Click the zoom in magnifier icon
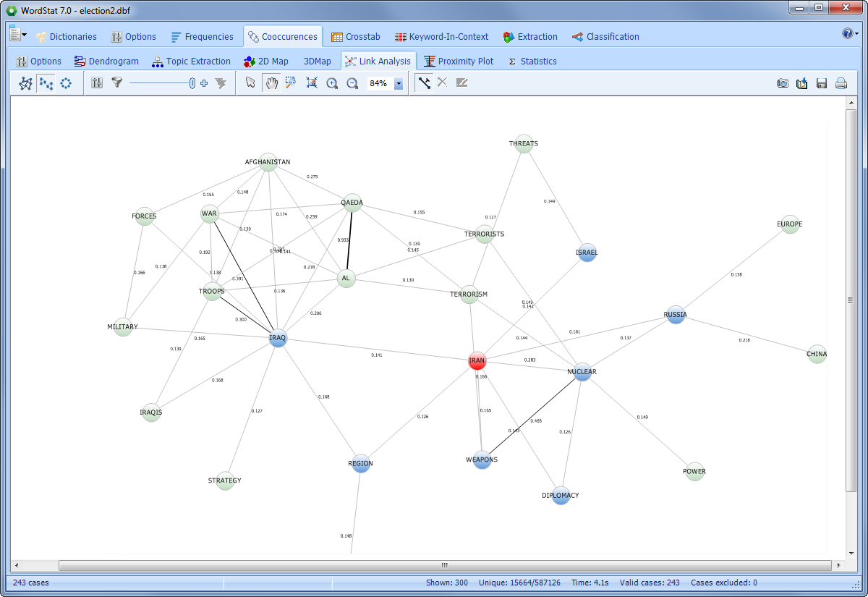The image size is (868, 597). (332, 83)
